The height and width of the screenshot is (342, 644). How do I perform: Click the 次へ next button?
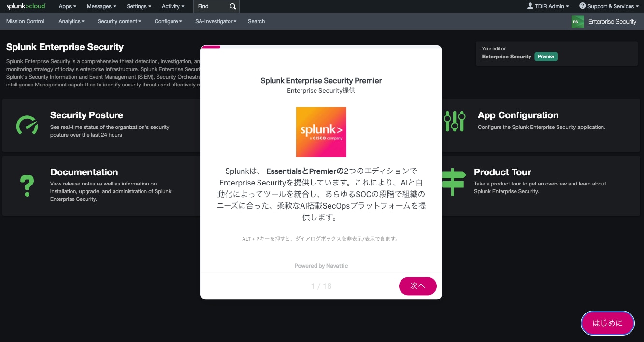[x=418, y=286]
